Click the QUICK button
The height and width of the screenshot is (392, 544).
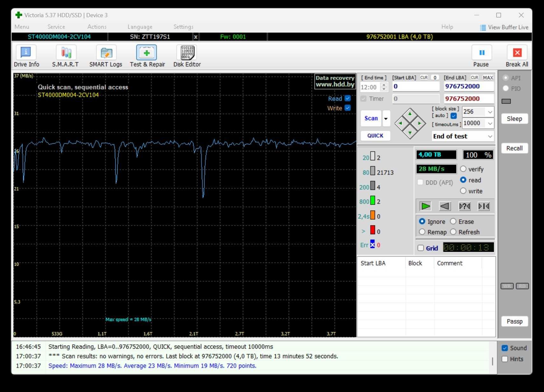(375, 136)
